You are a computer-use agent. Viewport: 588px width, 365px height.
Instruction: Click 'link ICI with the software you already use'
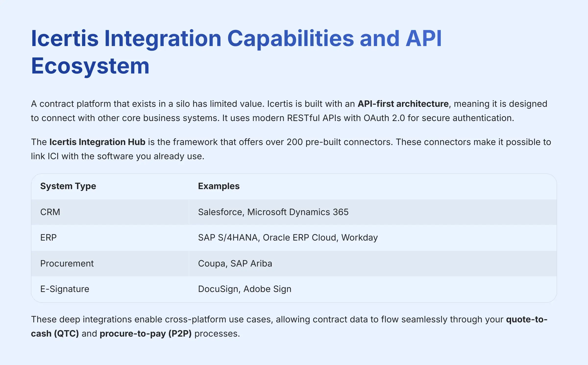pos(116,156)
